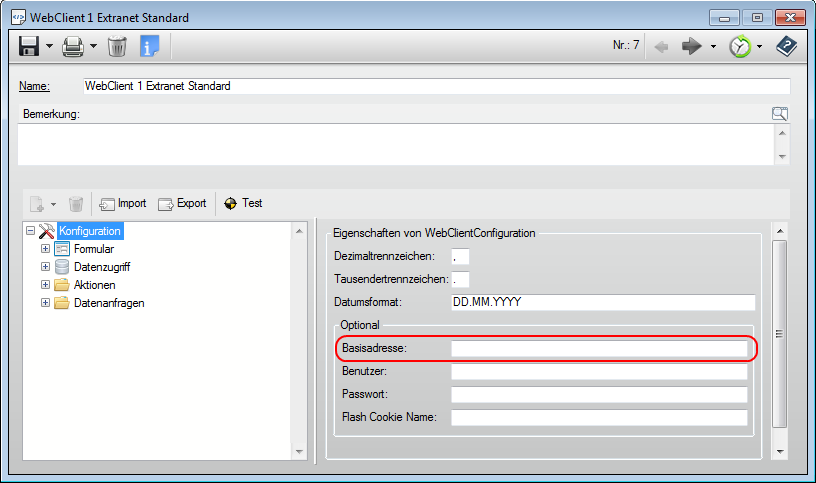This screenshot has width=816, height=483.
Task: Select the Aktionen folder in tree
Action: [94, 285]
